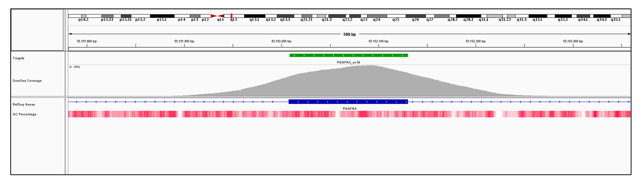Select the q27 cytoband
The image size is (644, 188).
(430, 19)
